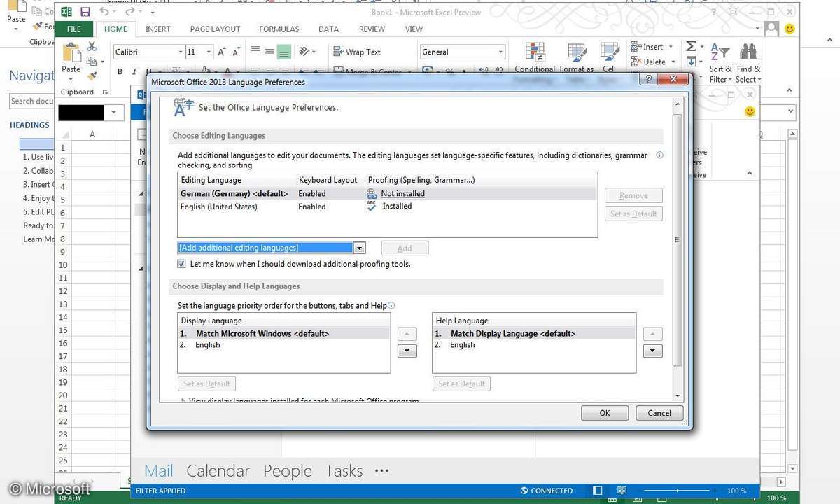Apply Italic formatting in Excel ribbon
Viewport: 840px width, 504px height.
[134, 71]
